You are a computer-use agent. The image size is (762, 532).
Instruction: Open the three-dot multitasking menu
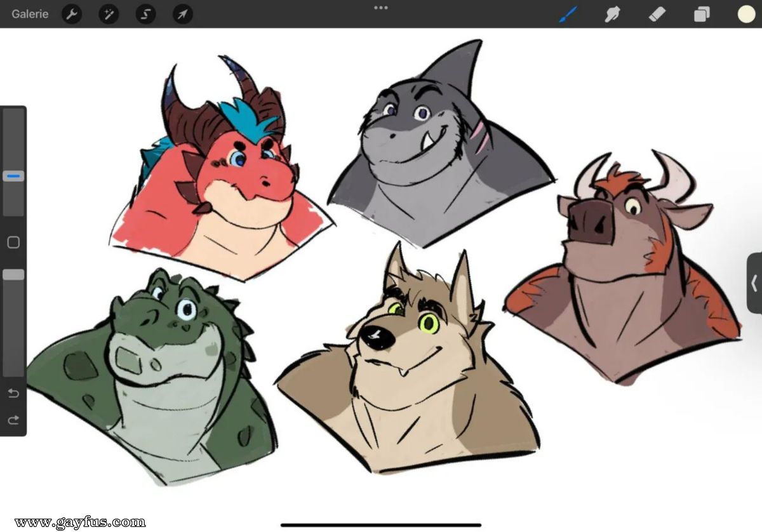[381, 8]
